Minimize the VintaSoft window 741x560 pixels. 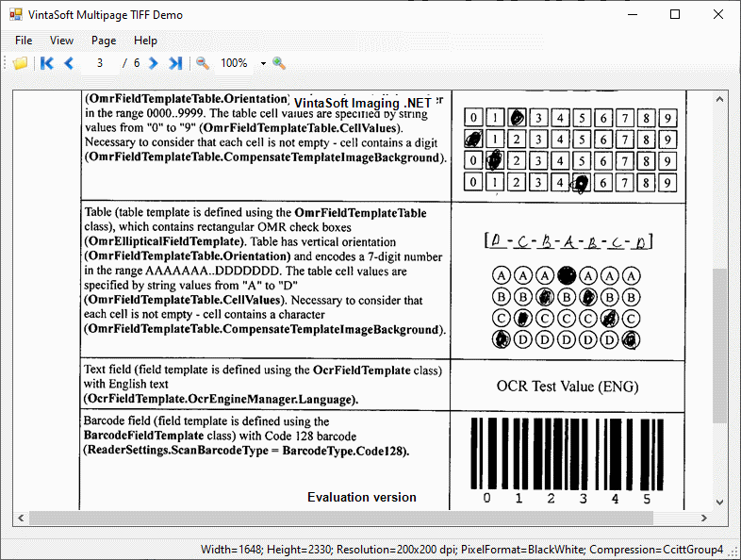point(633,15)
